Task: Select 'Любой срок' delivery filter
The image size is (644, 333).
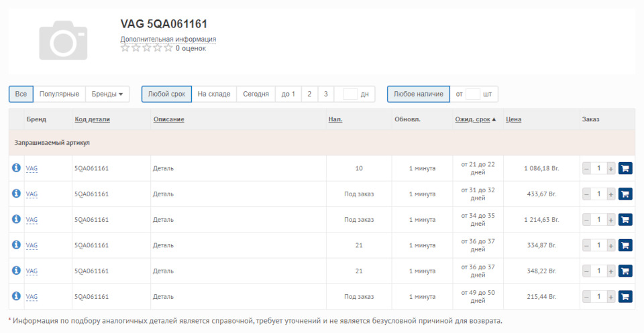Action: pos(167,94)
